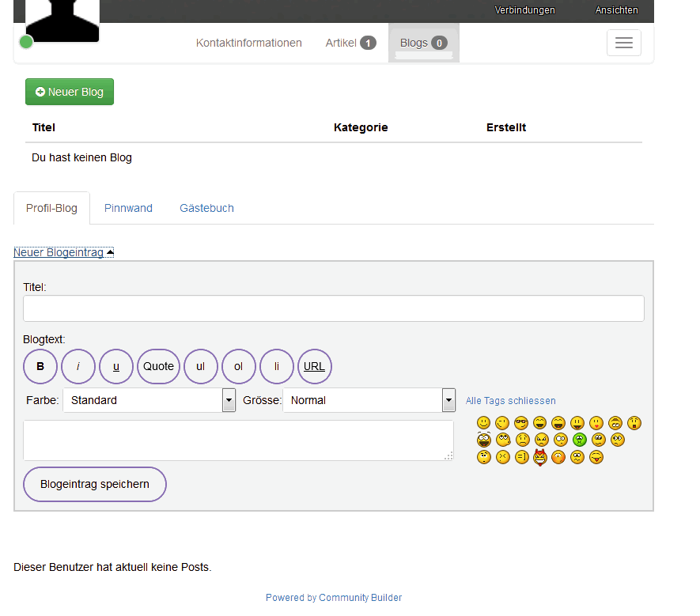This screenshot has width=700, height=616.
Task: Insert the angry emoticon
Action: point(542,440)
